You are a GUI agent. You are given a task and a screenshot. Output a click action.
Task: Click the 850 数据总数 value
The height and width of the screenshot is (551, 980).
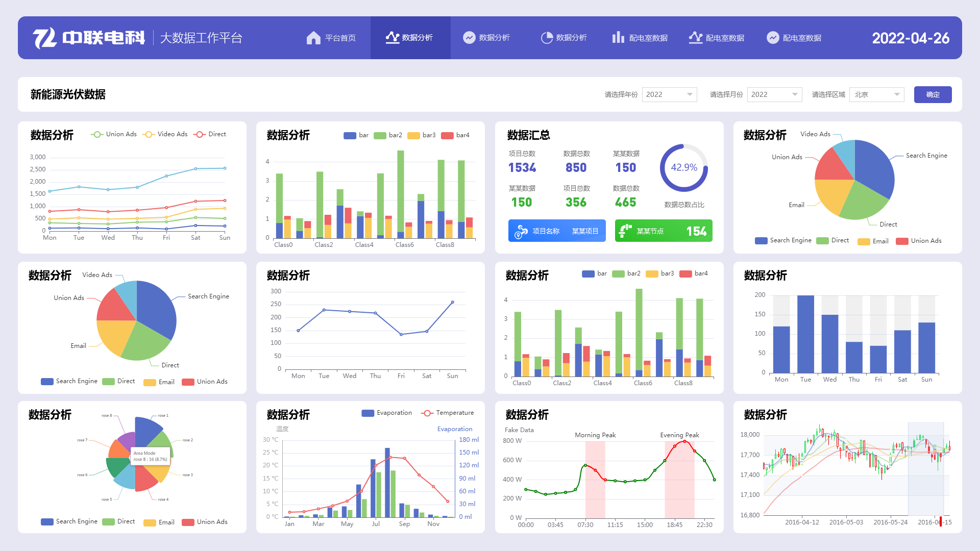[576, 168]
